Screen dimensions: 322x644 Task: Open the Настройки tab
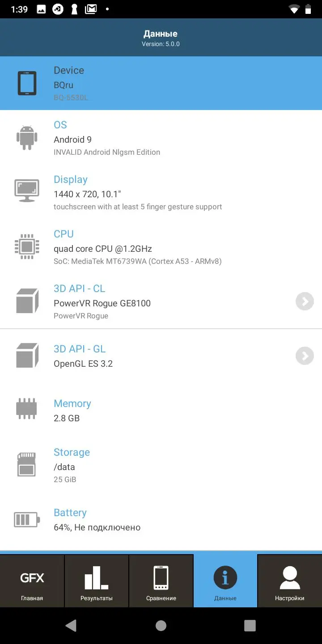click(x=290, y=581)
